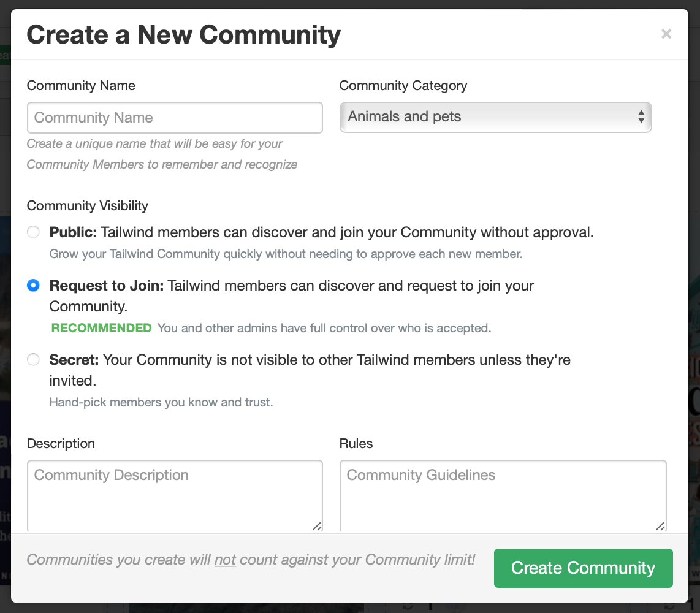Click the bold "Secret:" option label
Screen dimensions: 700x613
(x=74, y=360)
